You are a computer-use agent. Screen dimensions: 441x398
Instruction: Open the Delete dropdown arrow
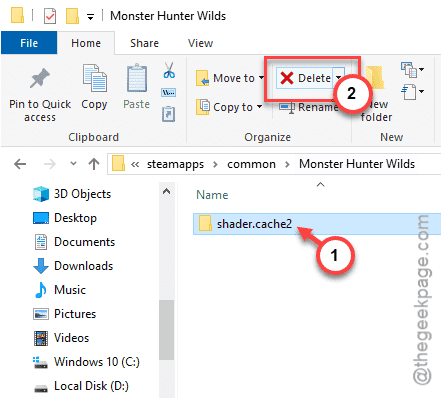338,78
